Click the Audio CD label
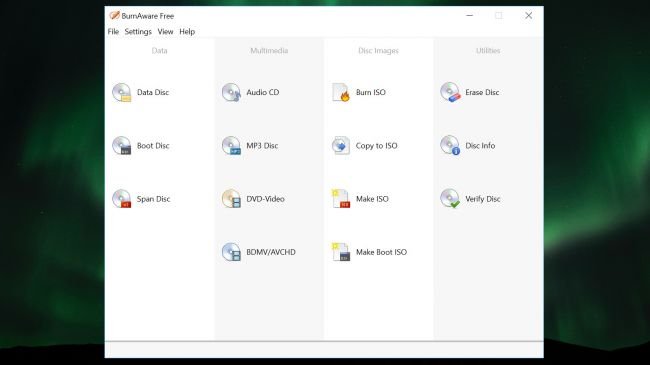 (263, 92)
